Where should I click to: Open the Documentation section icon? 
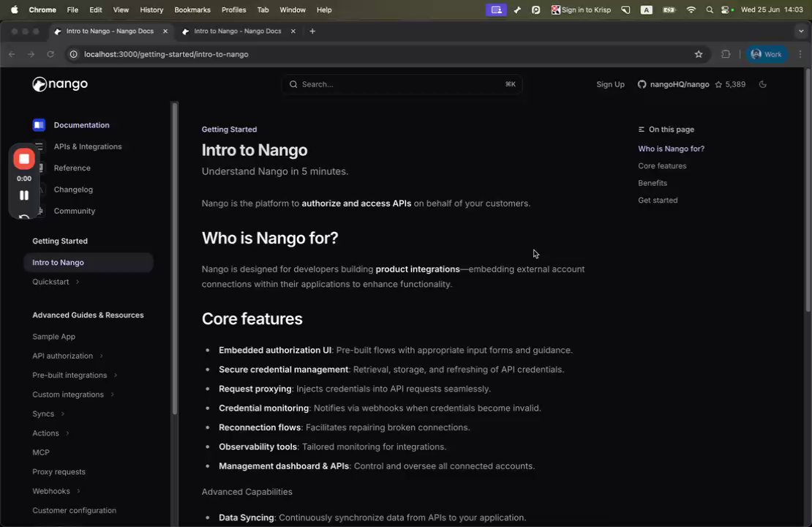(39, 125)
